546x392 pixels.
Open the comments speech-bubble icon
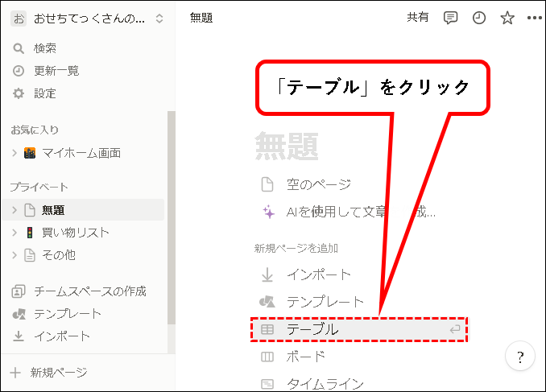click(x=450, y=18)
